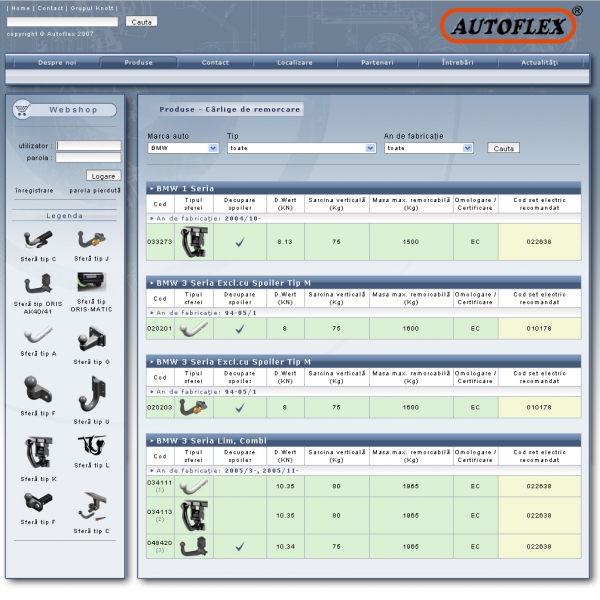The width and height of the screenshot is (600, 600).
Task: Select the Sferă tip ORIS AK40/41 icon
Action: coord(38,284)
